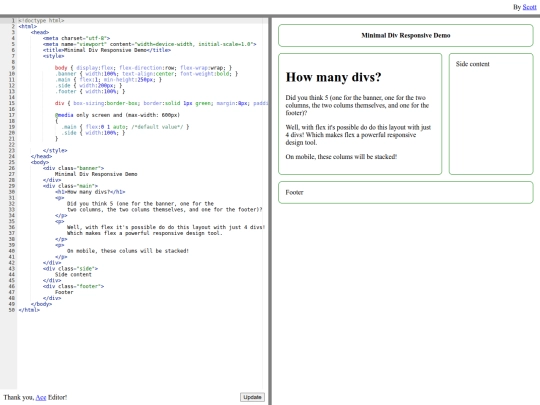This screenshot has width=540, height=405.
Task: Click the closing </style> tag line
Action: pos(55,150)
